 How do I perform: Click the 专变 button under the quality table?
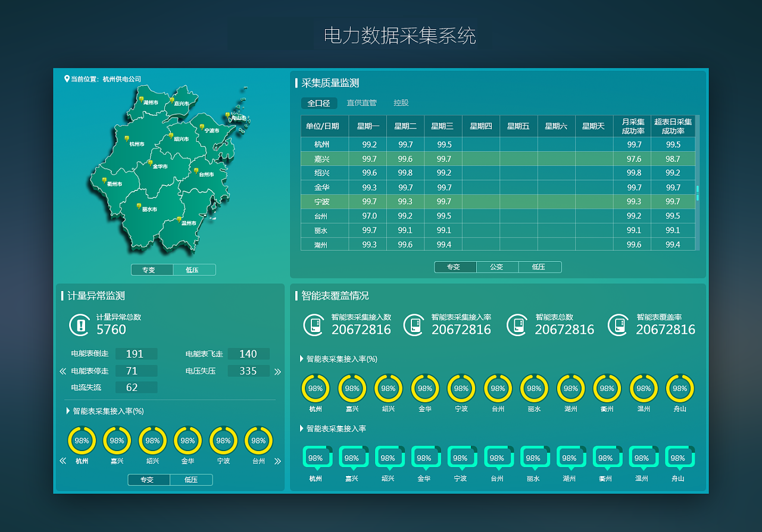pos(454,267)
